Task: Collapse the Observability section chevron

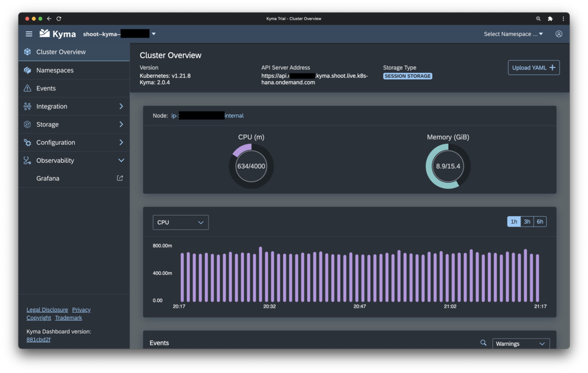Action: click(122, 160)
